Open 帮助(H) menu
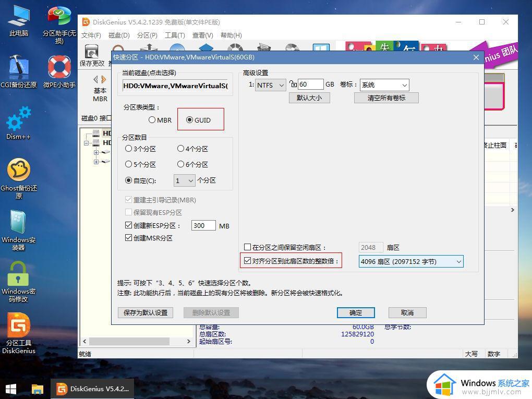This screenshot has width=532, height=399. [x=231, y=35]
